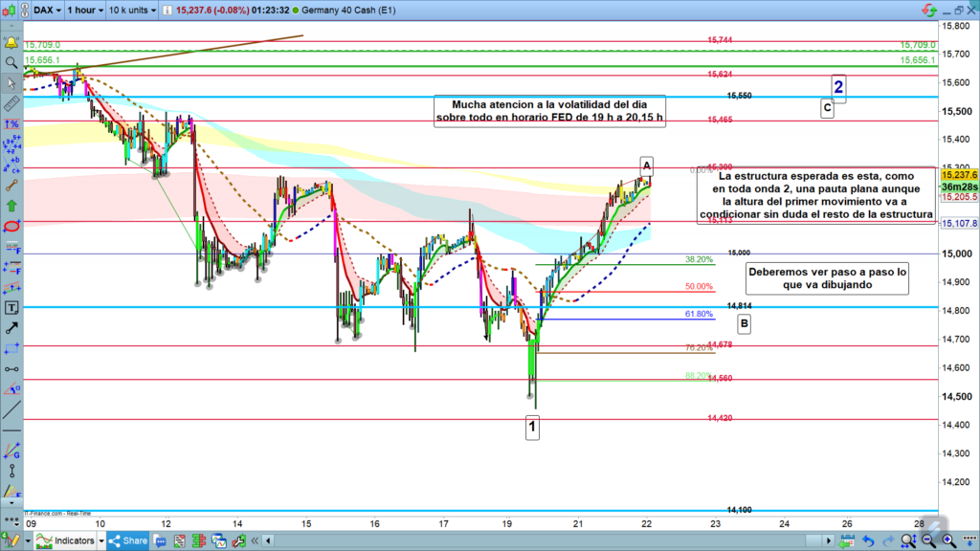Click the Share button

click(128, 540)
